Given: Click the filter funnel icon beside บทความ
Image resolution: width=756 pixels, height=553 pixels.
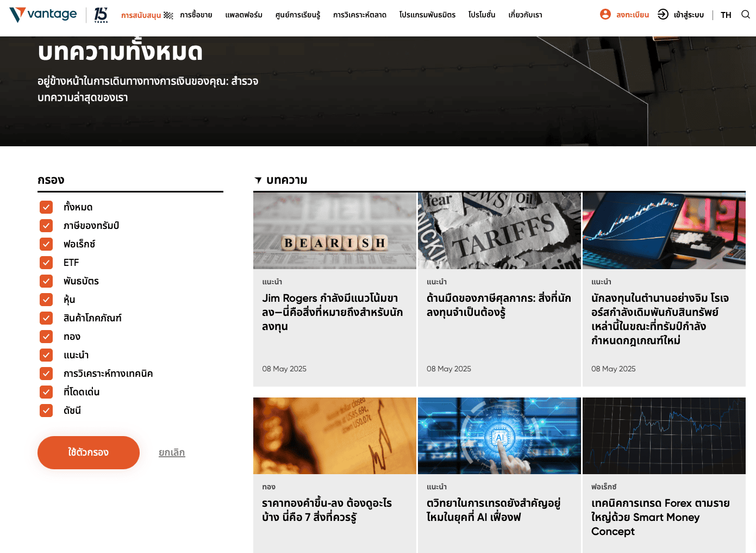Looking at the screenshot, I should [x=258, y=180].
